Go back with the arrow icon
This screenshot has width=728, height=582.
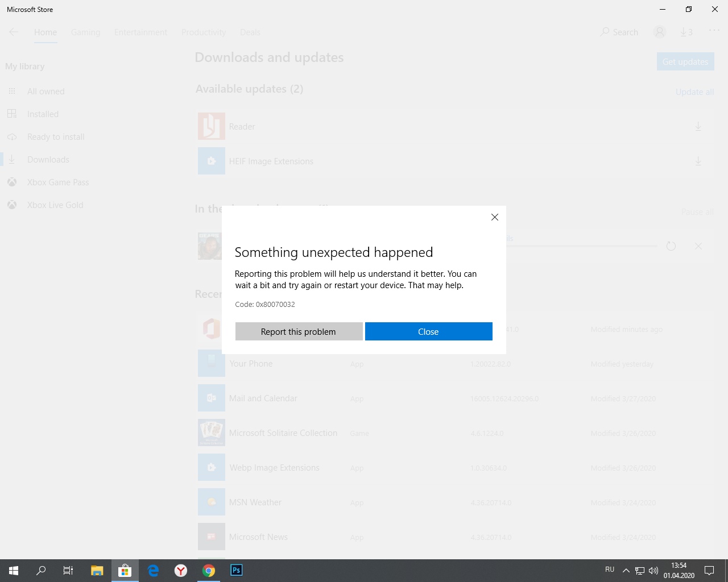coord(14,32)
